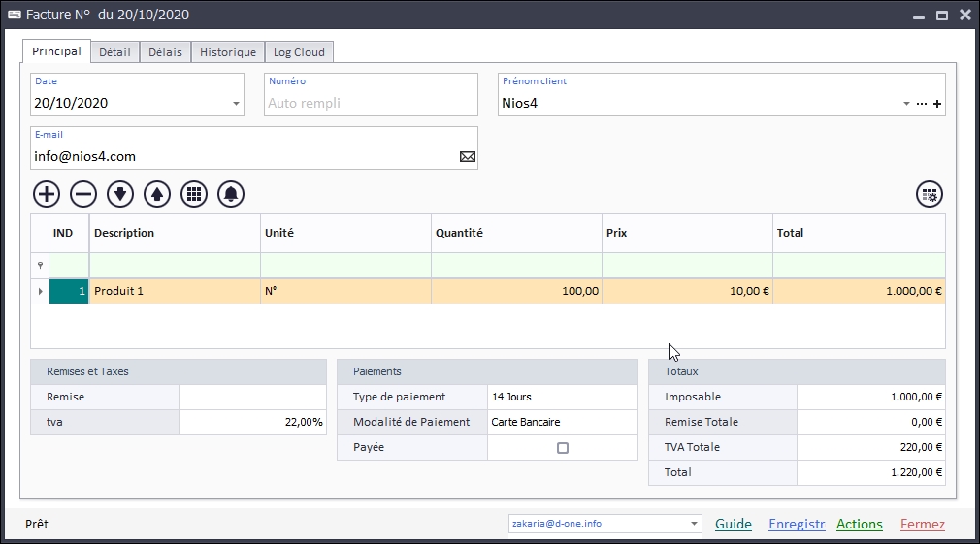Click the bell notification icon
Screen dimensions: 980x544
231,194
